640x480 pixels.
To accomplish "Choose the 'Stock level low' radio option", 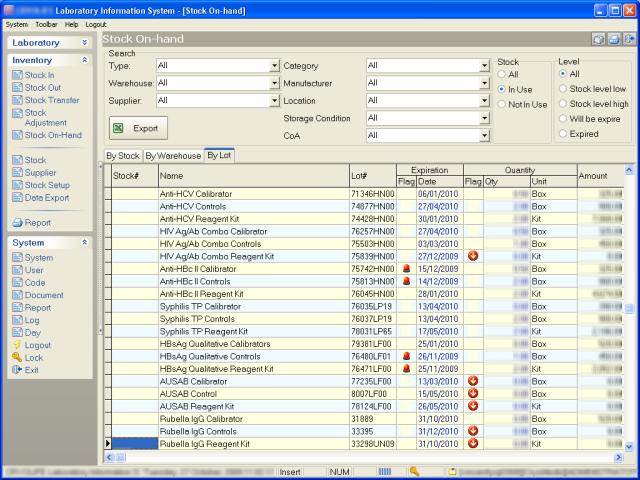I will (561, 89).
